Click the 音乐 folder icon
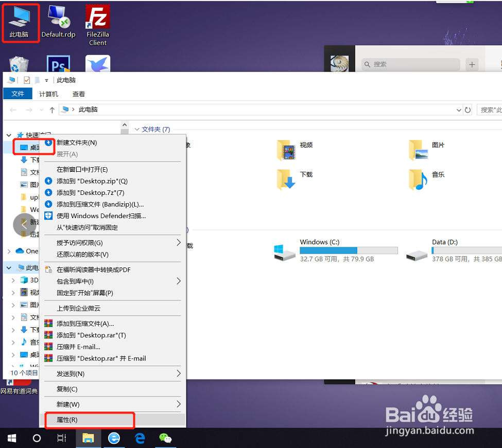This screenshot has width=502, height=448. click(418, 180)
